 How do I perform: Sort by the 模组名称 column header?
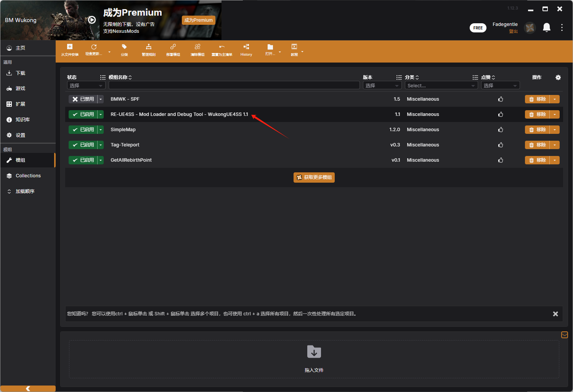click(120, 77)
